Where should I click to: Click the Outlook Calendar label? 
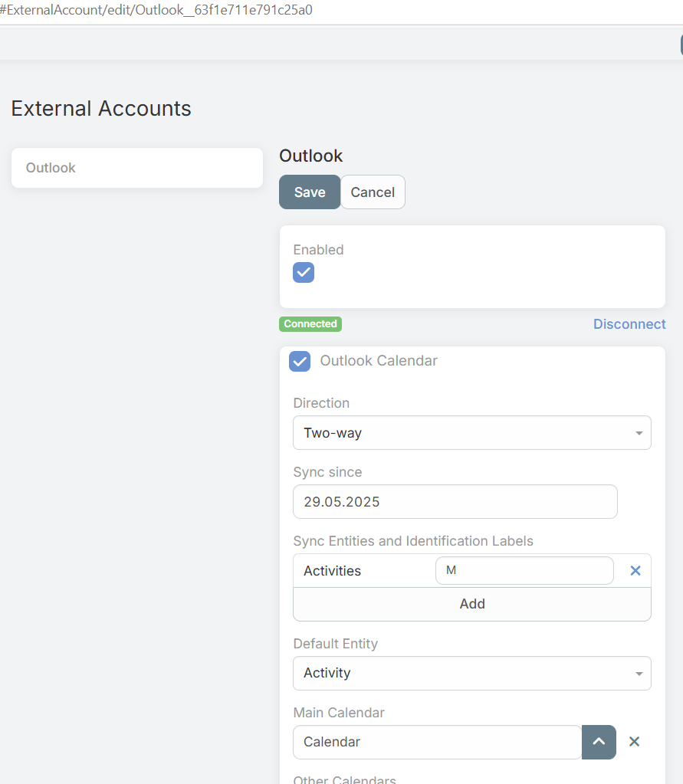coord(379,360)
